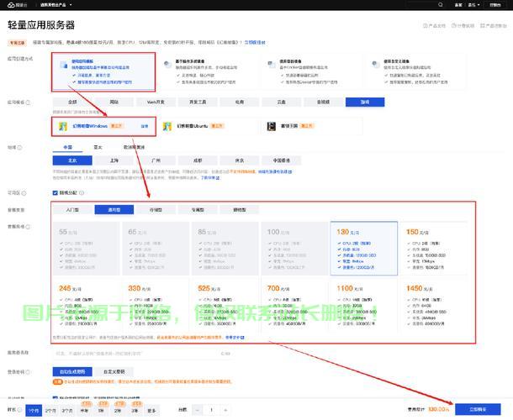This screenshot has height=420, width=513.
Task: Click the console button at the top right
Action: (495, 5)
